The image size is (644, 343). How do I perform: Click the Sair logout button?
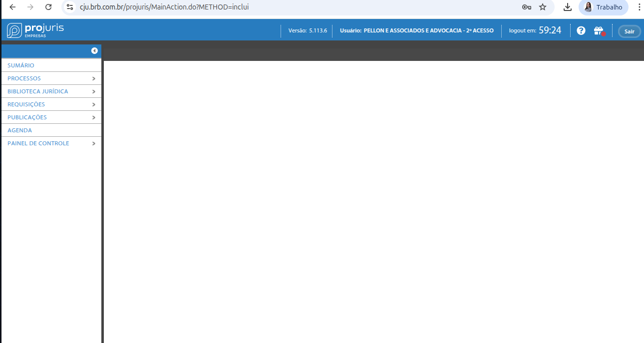(x=629, y=31)
